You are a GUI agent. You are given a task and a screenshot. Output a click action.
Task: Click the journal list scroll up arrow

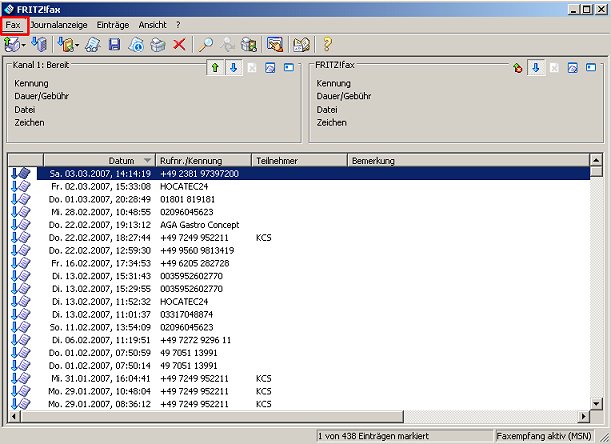point(596,160)
